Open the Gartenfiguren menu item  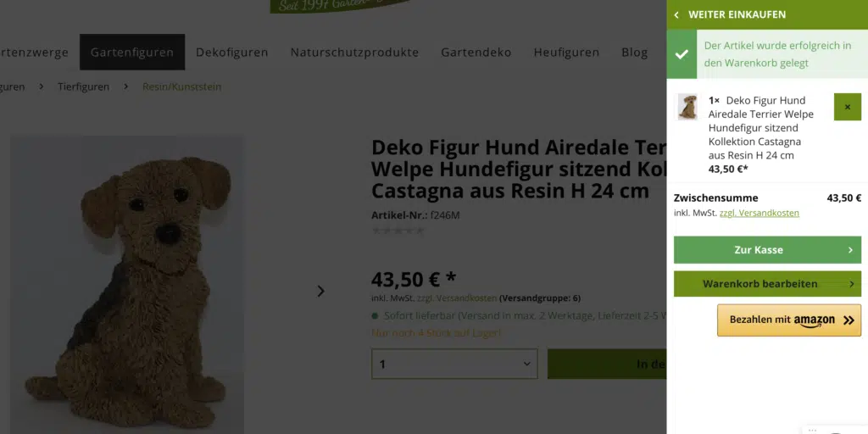(x=132, y=52)
